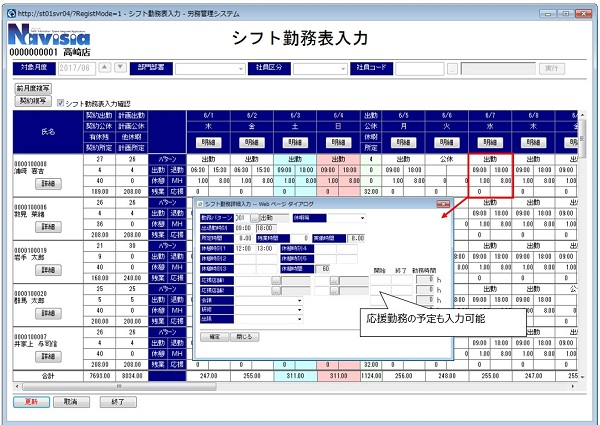
Task: Click the 氏名 column header
Action: click(48, 132)
